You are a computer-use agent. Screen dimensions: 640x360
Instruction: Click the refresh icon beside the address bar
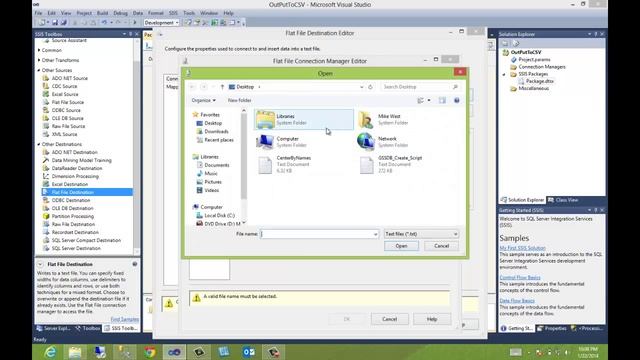371,87
